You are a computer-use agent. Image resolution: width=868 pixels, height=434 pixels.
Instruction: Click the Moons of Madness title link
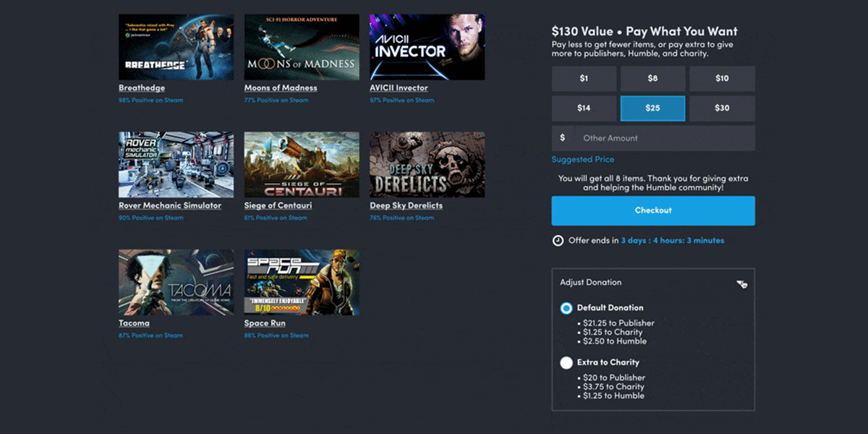pyautogui.click(x=281, y=88)
